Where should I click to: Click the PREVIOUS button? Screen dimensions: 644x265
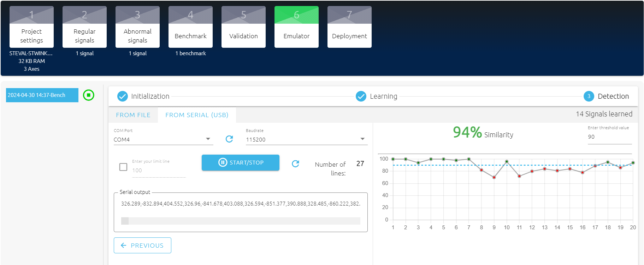click(142, 246)
